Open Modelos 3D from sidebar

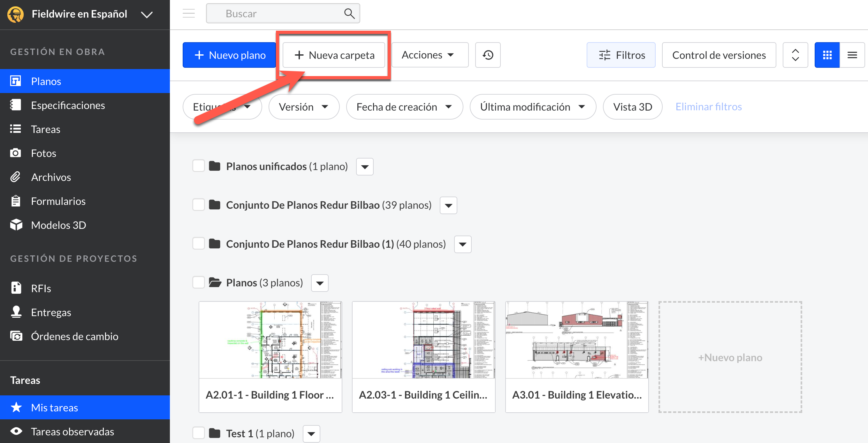[x=58, y=225]
